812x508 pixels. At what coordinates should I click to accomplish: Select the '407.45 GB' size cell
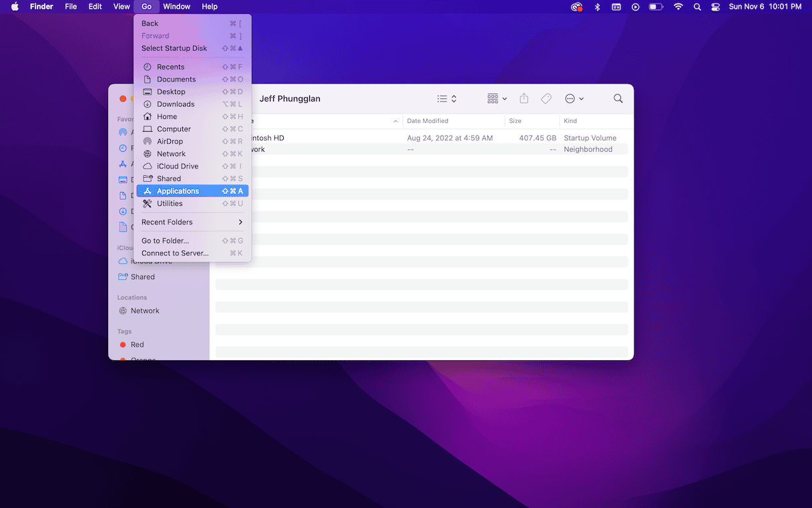click(x=538, y=138)
